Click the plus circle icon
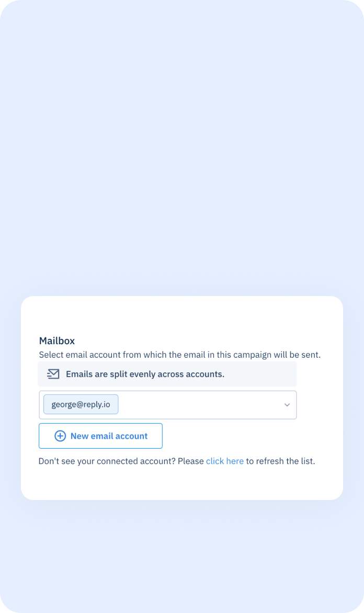 click(60, 436)
